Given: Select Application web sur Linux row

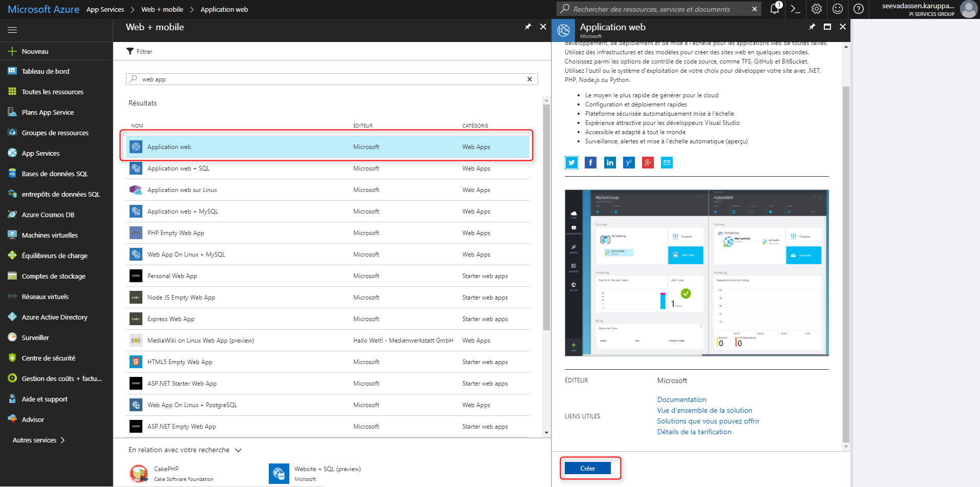Looking at the screenshot, I should click(328, 190).
